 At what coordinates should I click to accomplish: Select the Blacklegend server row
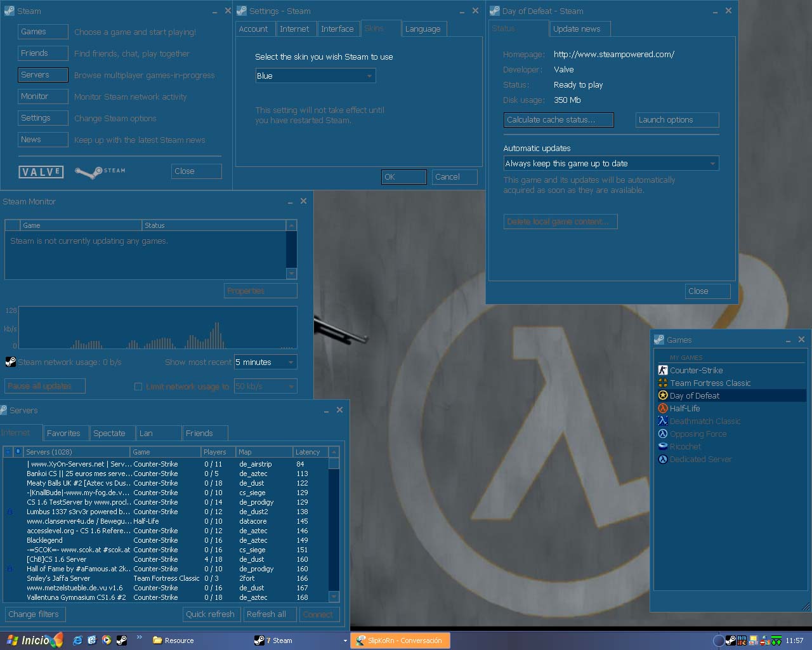[x=166, y=540]
